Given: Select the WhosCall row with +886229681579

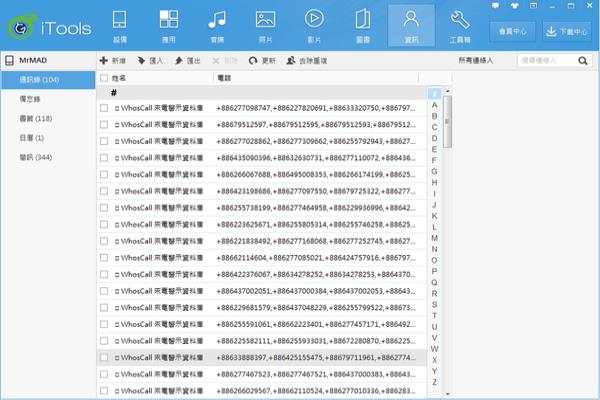Looking at the screenshot, I should tap(262, 308).
